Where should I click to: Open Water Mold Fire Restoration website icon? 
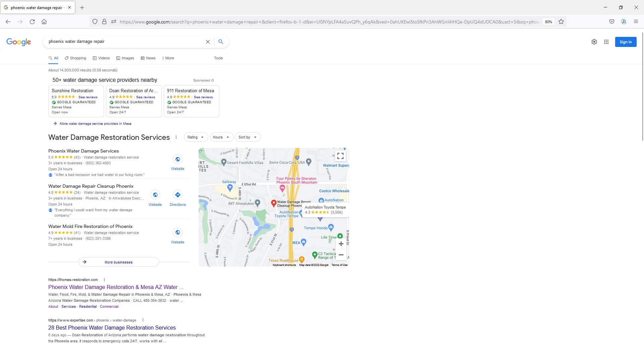[x=177, y=232]
